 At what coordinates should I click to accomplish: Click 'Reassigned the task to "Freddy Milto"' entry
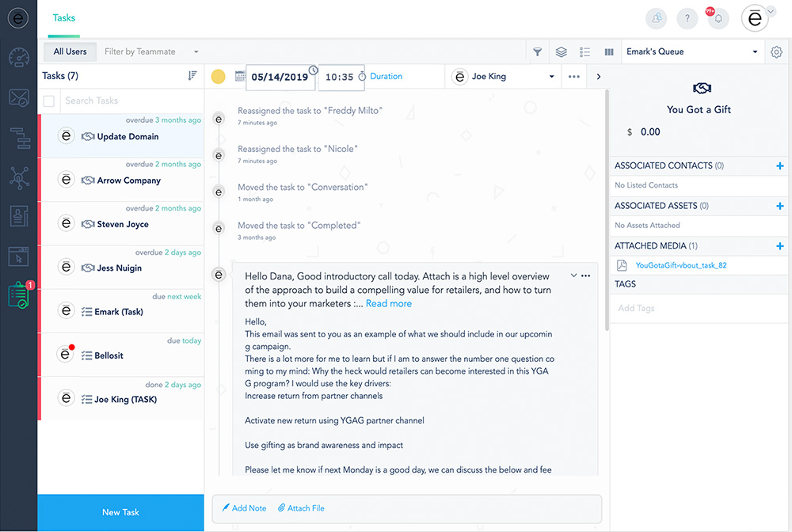(x=310, y=111)
